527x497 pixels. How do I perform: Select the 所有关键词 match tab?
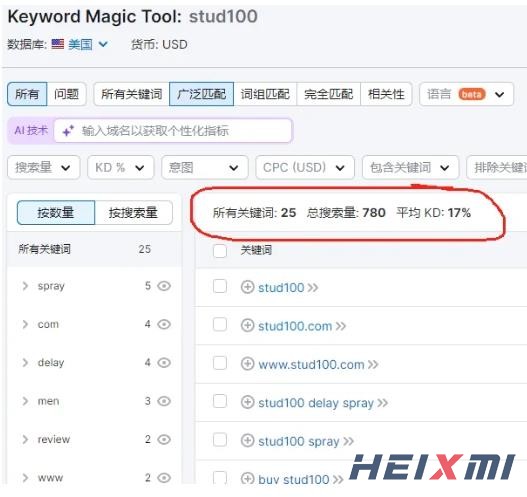click(x=132, y=94)
